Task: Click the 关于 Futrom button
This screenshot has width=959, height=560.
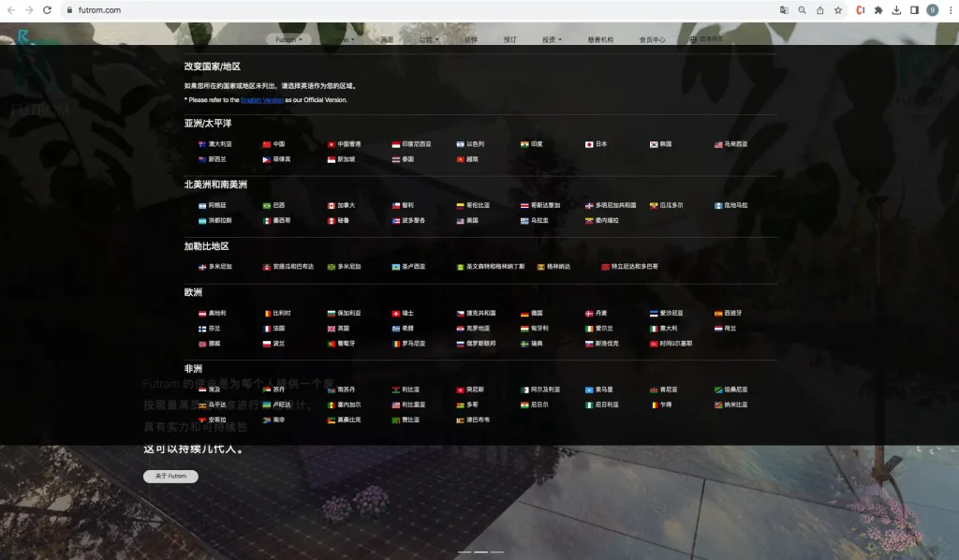Action: [x=170, y=476]
